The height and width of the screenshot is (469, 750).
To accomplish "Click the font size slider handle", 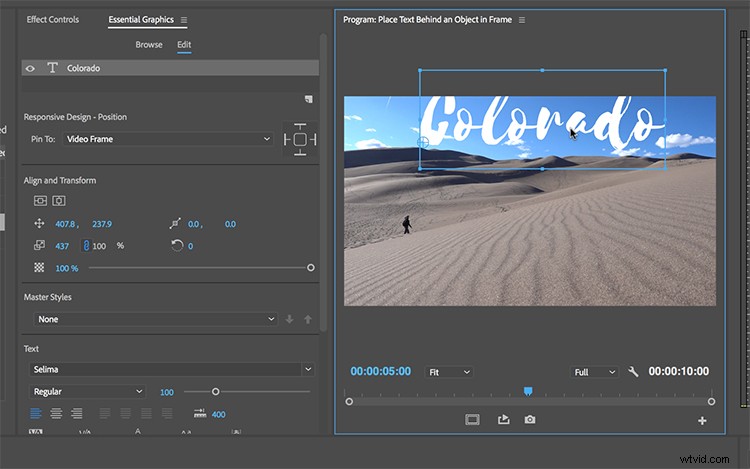I will (215, 392).
